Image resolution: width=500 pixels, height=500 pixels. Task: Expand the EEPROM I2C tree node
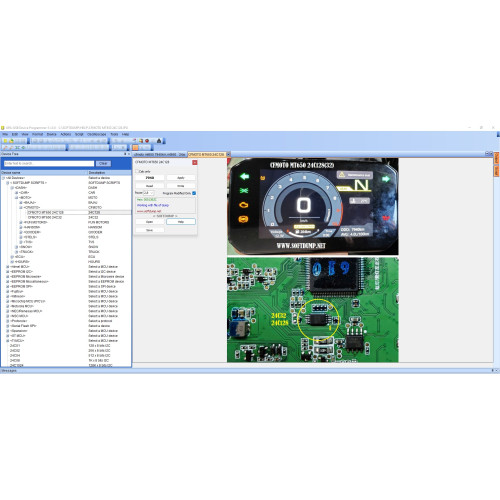point(8,272)
